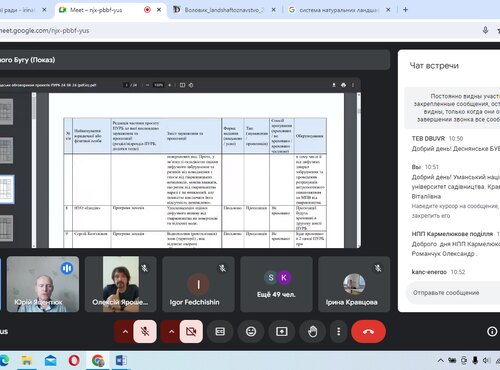Screen dimensions: 500x370
Task: Open File Explorer from taskbar
Action: point(27,360)
